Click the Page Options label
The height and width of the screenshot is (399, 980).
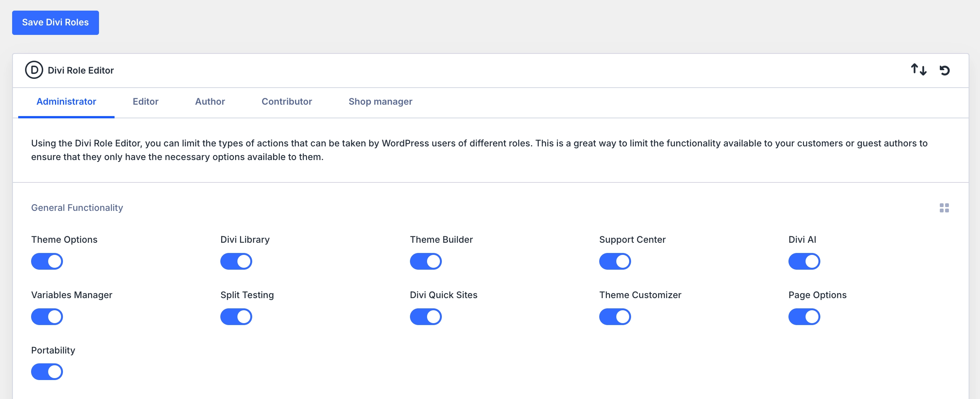click(x=818, y=295)
